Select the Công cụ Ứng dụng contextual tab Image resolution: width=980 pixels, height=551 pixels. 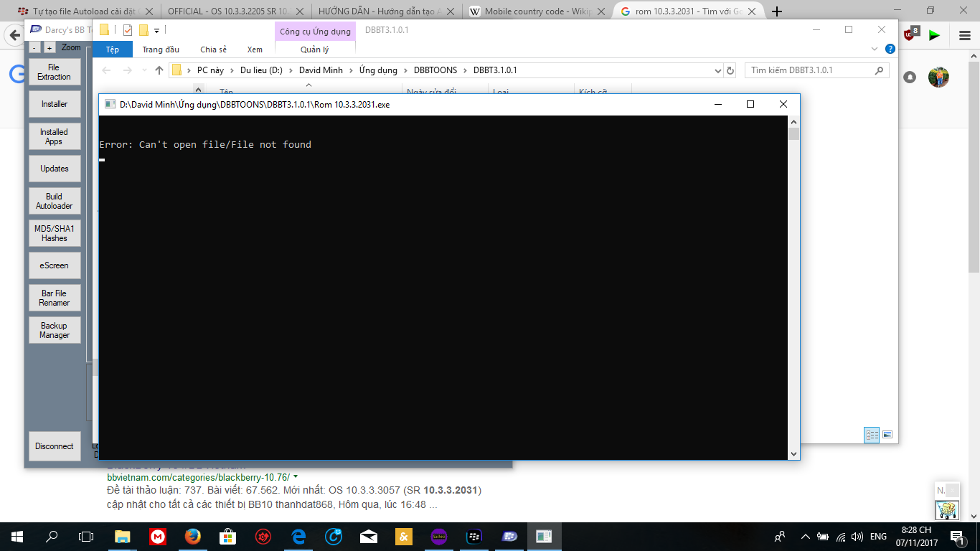pyautogui.click(x=315, y=32)
